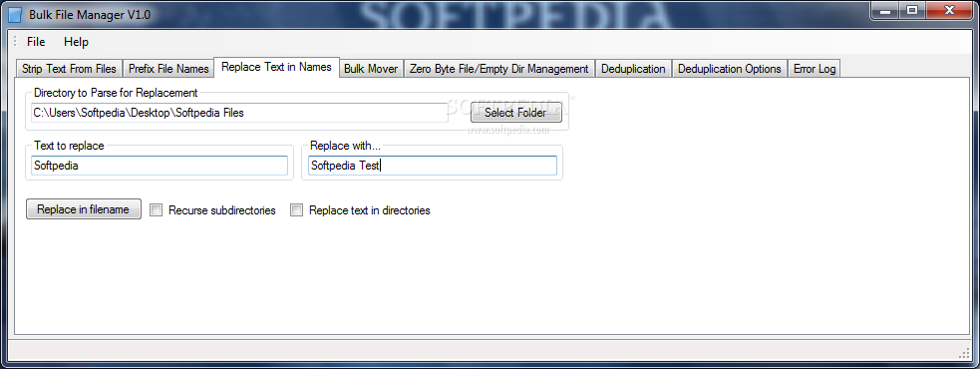Viewport: 980px width, 369px height.
Task: Toggle Replace text in directories checkbox
Action: 297,210
